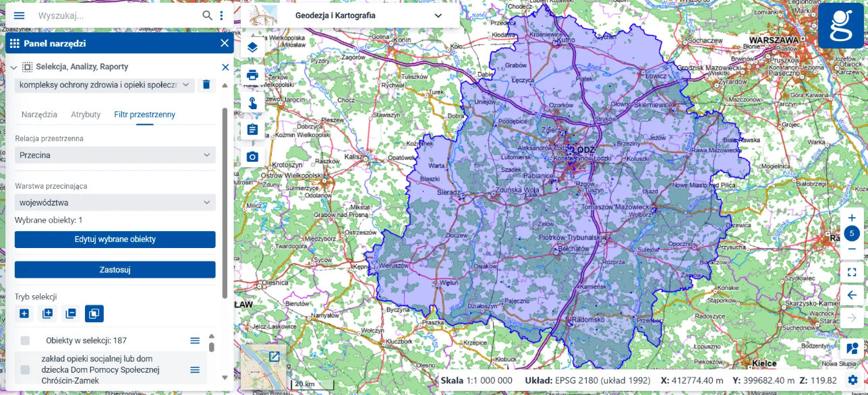Click the print map icon
The image size is (868, 395).
(252, 75)
